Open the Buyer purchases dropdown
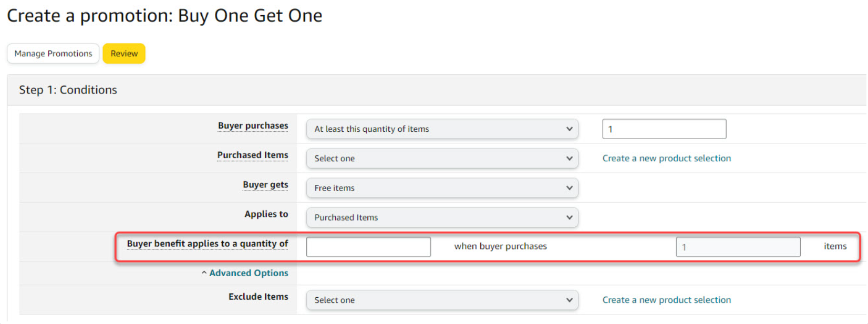This screenshot has height=324, width=868. coord(442,129)
